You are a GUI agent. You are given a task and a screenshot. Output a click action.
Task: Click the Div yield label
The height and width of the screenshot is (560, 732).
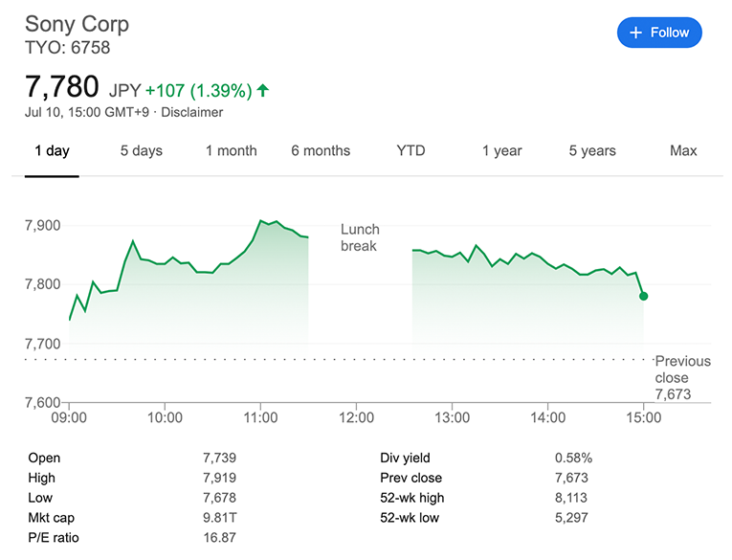405,459
